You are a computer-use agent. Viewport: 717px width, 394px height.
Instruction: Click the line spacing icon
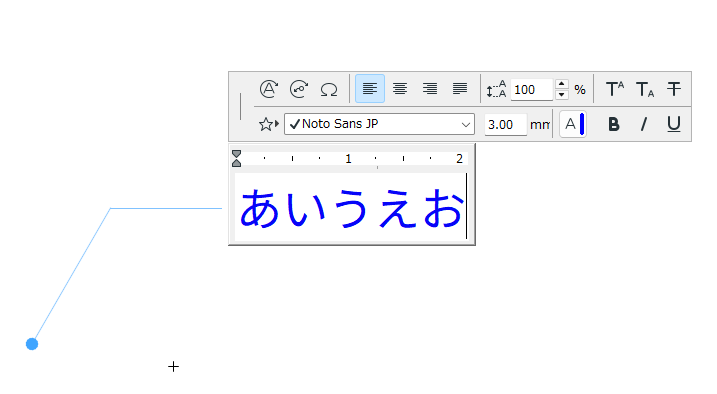[496, 89]
